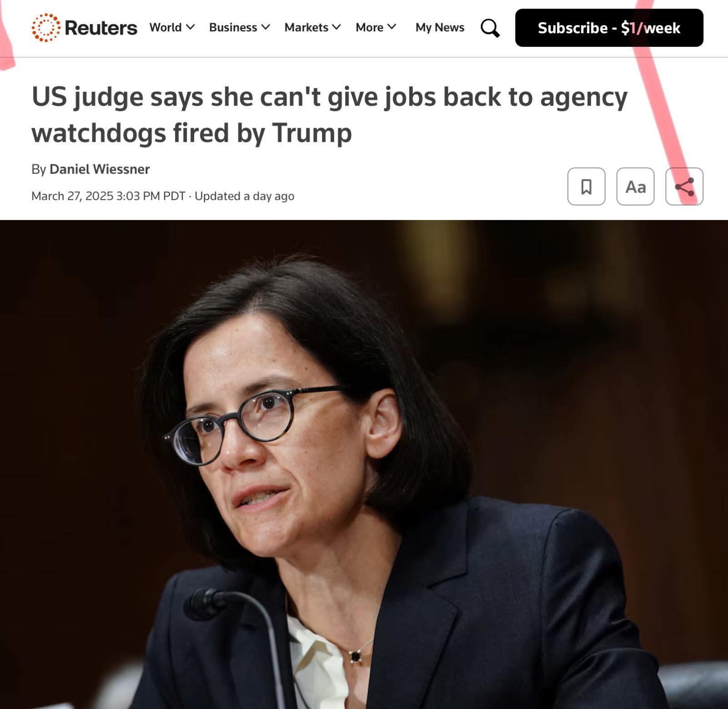Viewport: 728px width, 709px height.
Task: Expand the Markets dropdown chevron
Action: pyautogui.click(x=336, y=27)
